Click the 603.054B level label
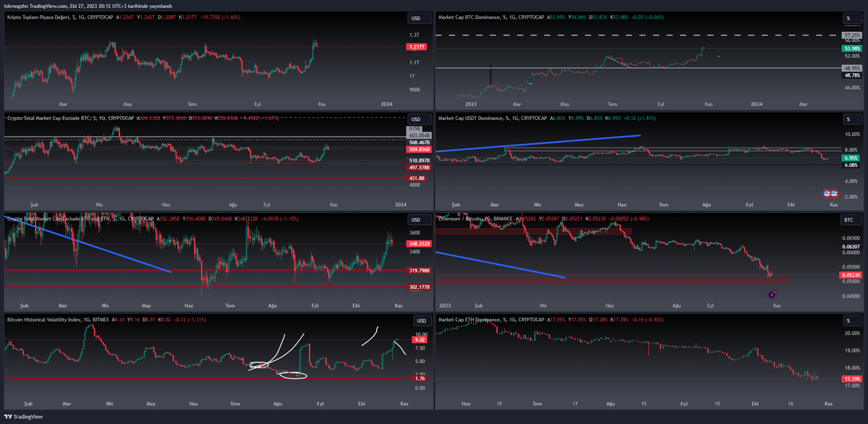The width and height of the screenshot is (868, 424). click(x=420, y=135)
